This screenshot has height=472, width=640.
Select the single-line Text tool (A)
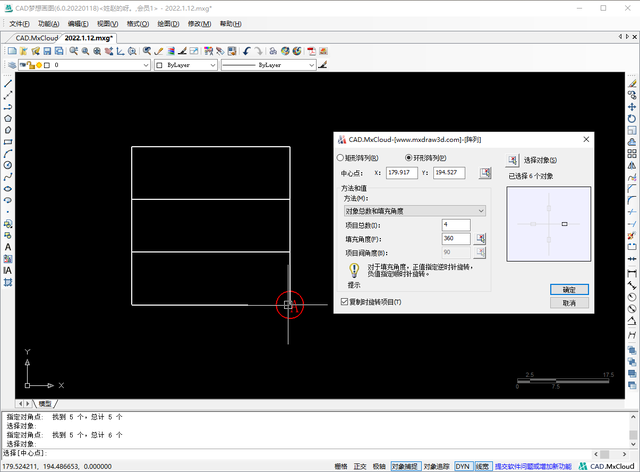pyautogui.click(x=8, y=247)
